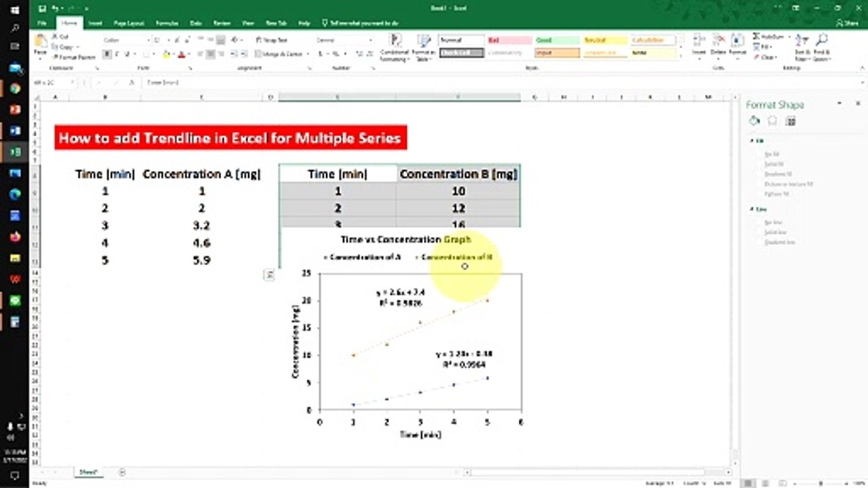Click the Share button
This screenshot has height=488, width=868.
click(847, 23)
